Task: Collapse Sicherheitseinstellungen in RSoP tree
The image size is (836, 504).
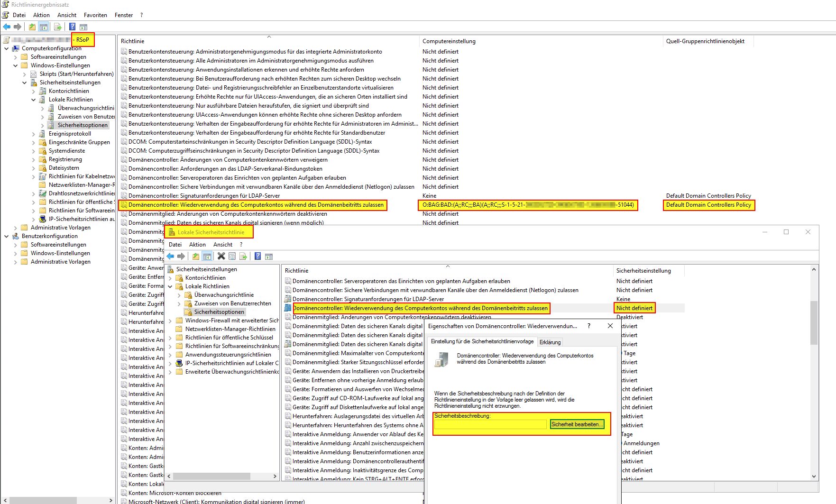Action: point(24,82)
